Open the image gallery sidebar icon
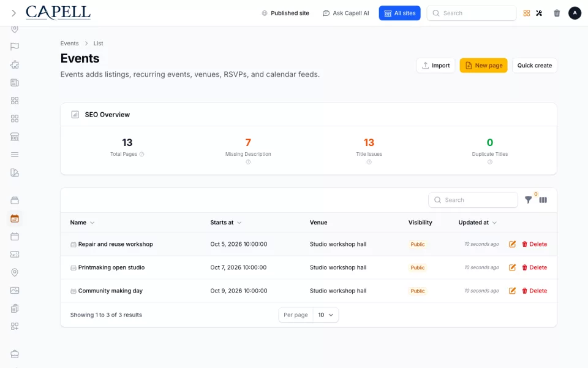 15,290
